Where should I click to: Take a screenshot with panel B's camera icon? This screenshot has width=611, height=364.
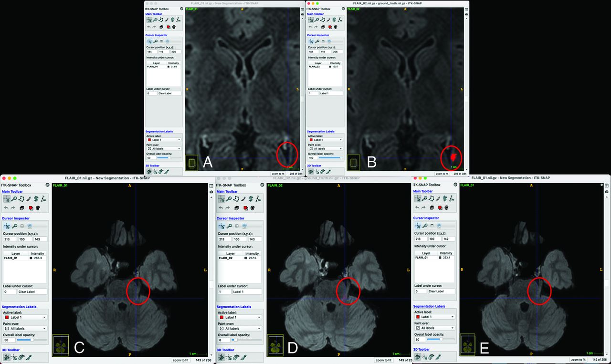point(466,15)
